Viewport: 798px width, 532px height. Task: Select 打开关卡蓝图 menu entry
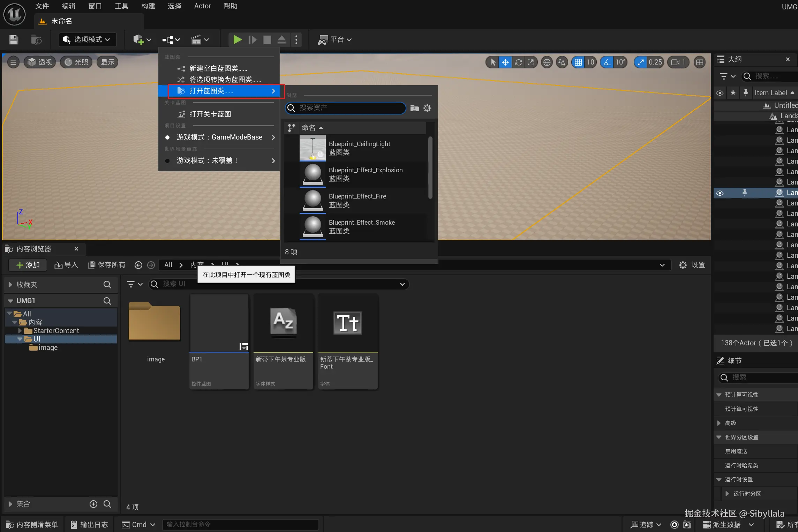coord(210,114)
